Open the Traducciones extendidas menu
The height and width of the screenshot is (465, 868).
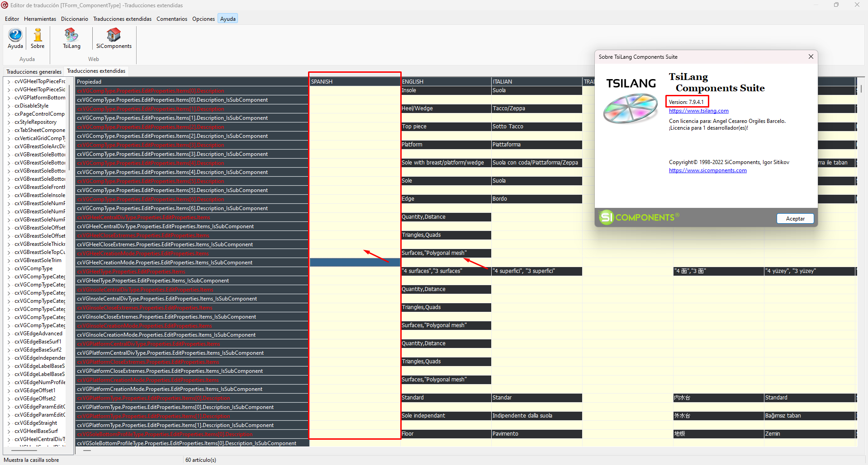(122, 19)
